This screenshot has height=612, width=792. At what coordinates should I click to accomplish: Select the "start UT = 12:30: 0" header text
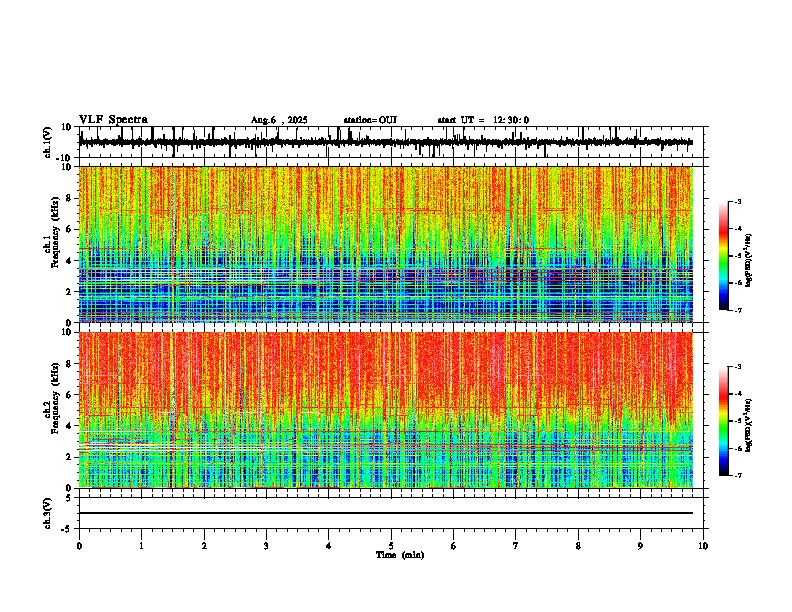(483, 120)
